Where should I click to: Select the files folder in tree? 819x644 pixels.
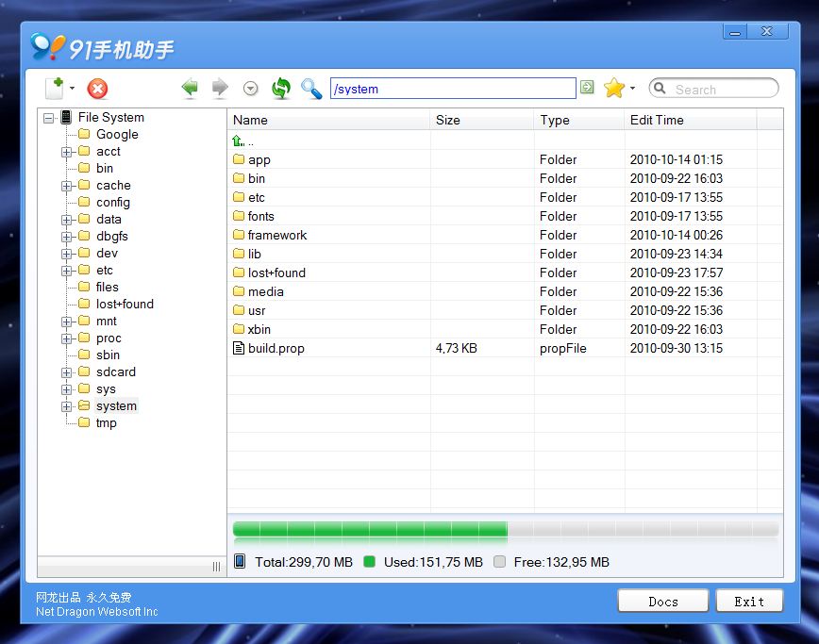click(x=98, y=287)
